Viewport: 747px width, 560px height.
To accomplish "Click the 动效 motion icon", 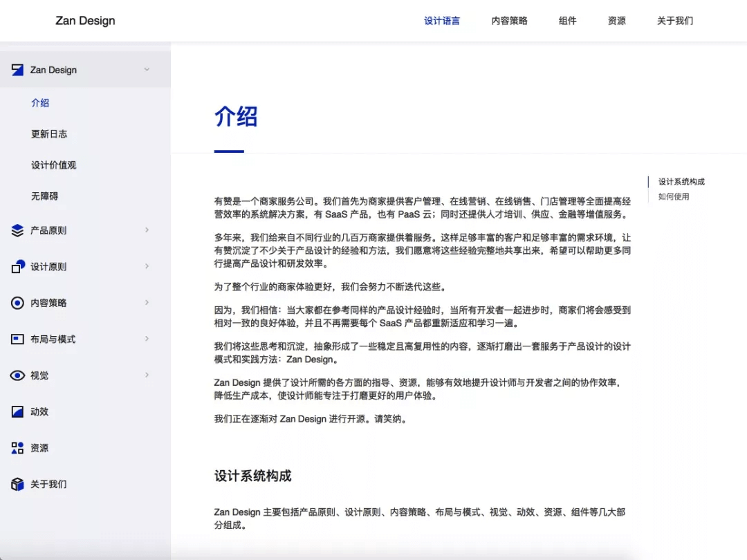I will point(17,411).
